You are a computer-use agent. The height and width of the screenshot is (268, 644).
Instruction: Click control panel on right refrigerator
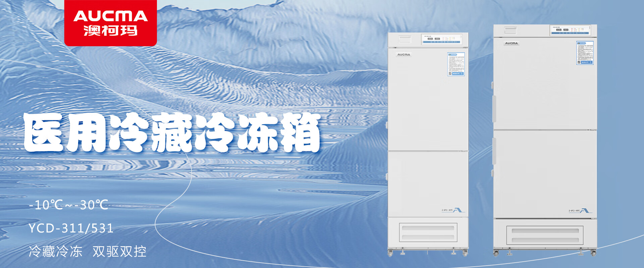point(570,30)
